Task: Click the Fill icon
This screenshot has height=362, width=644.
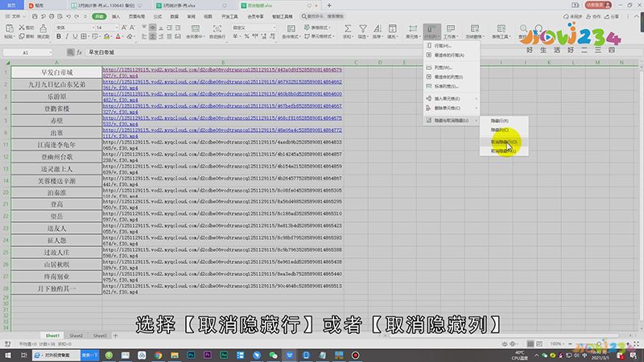Action: 392,29
